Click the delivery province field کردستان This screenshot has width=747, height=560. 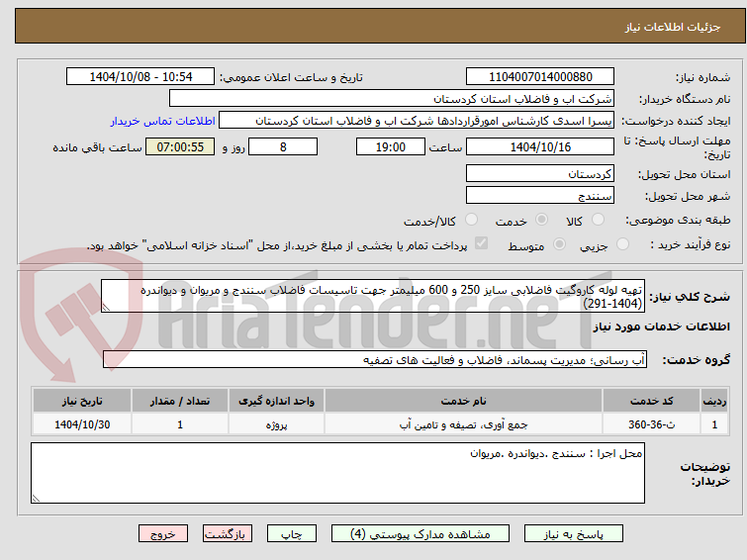click(540, 173)
